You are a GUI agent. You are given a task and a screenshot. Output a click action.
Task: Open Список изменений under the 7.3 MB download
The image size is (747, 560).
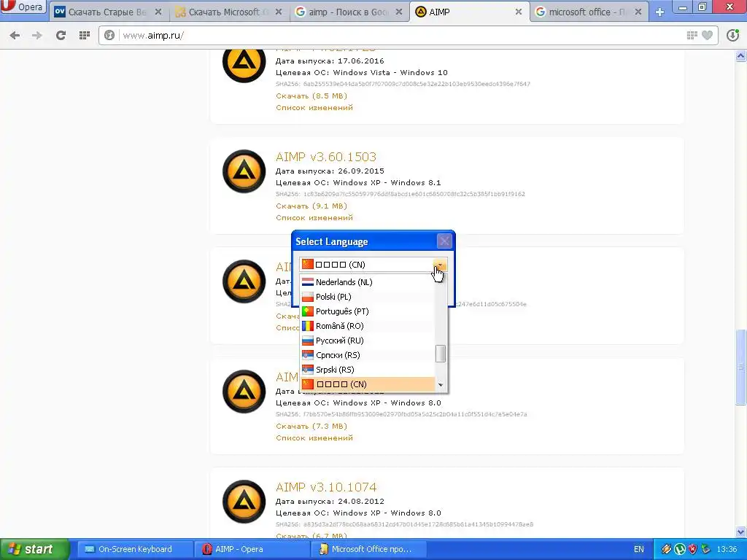(314, 438)
